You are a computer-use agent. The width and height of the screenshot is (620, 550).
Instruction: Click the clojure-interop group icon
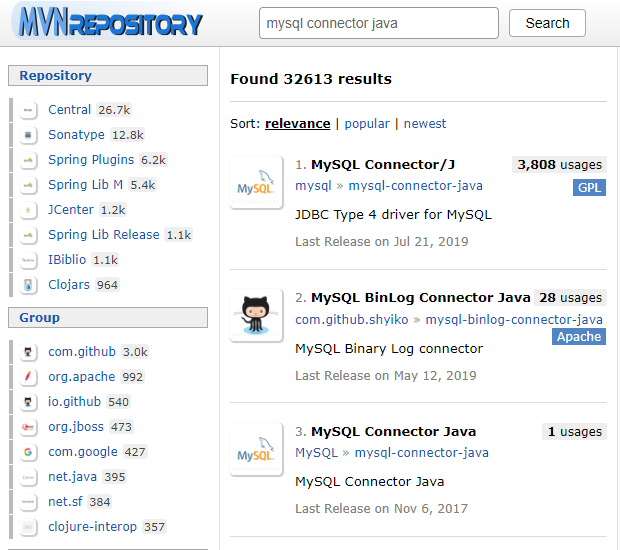coord(28,527)
